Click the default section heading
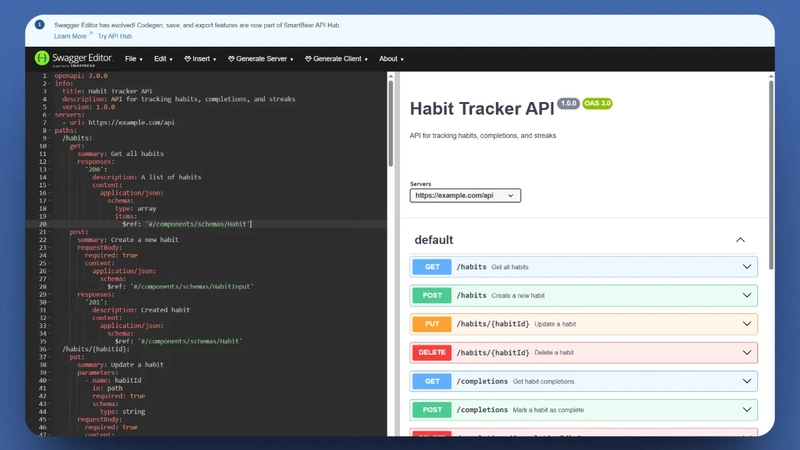The height and width of the screenshot is (450, 800). 434,240
